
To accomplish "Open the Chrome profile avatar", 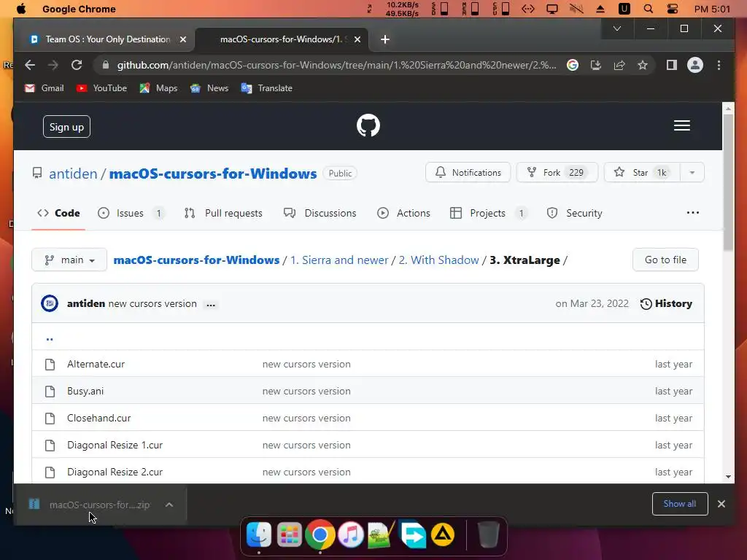I will point(695,65).
